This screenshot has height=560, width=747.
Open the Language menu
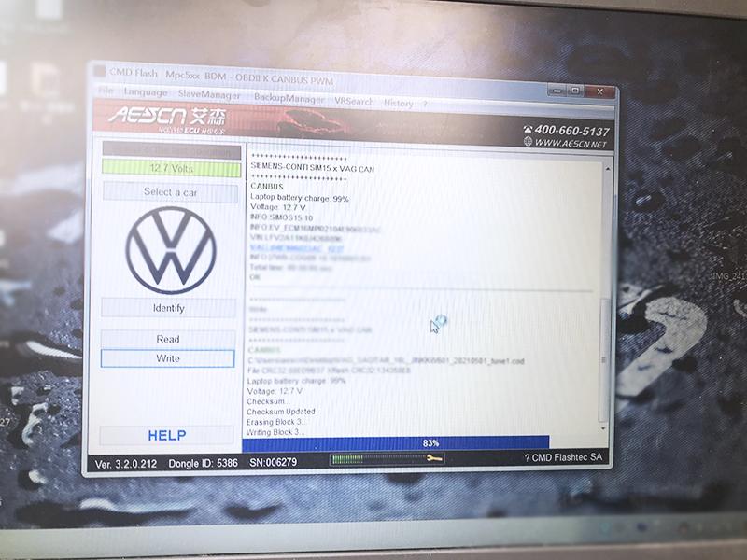(x=145, y=93)
